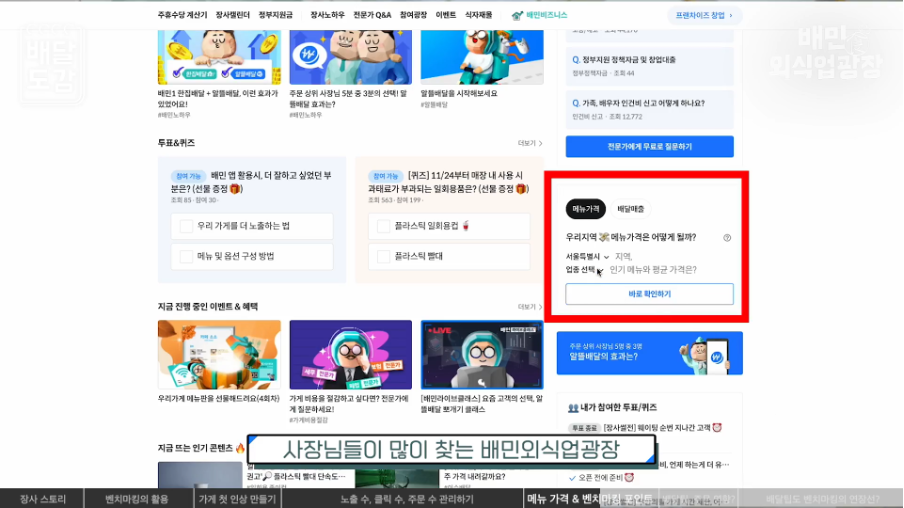Screen dimensions: 904x508
Task: Click the 장사썰전 웨이팅 순번 지나간 고객 entry
Action: click(x=645, y=428)
